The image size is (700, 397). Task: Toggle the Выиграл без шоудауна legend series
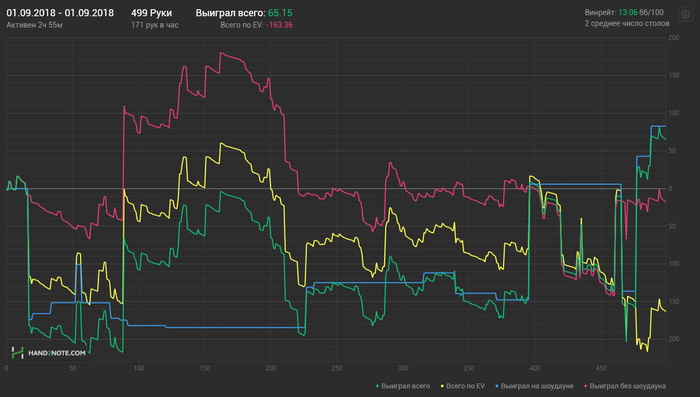625,386
